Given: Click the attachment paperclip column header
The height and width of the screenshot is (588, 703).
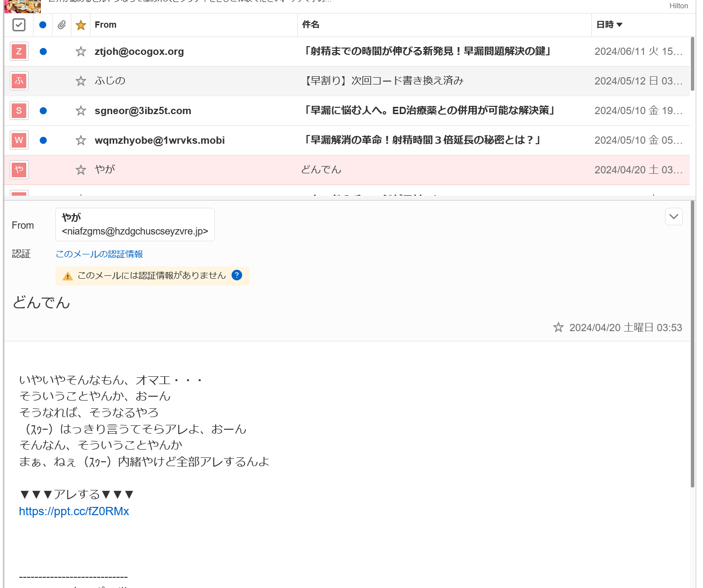Looking at the screenshot, I should (x=62, y=25).
